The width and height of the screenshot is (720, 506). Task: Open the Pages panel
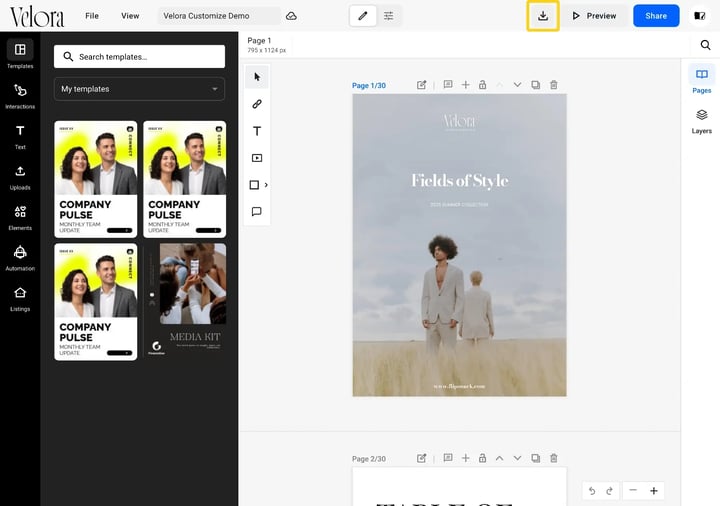click(x=702, y=79)
